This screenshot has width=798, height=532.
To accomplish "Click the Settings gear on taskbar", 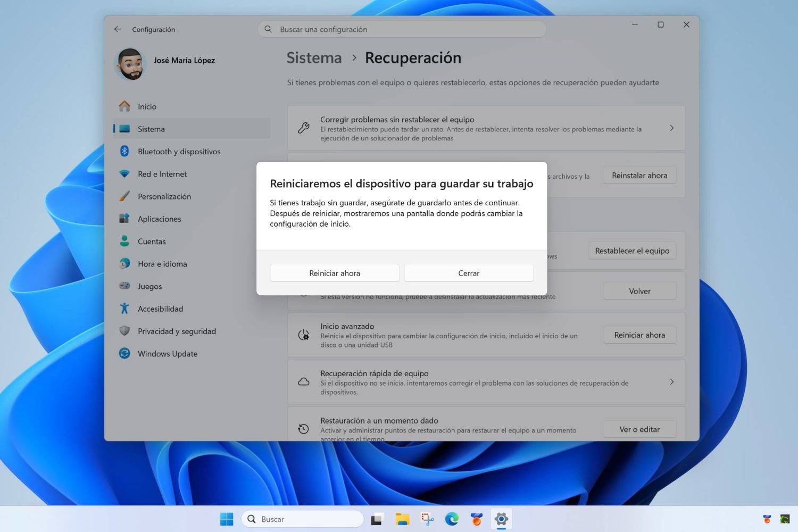I will coord(501,519).
